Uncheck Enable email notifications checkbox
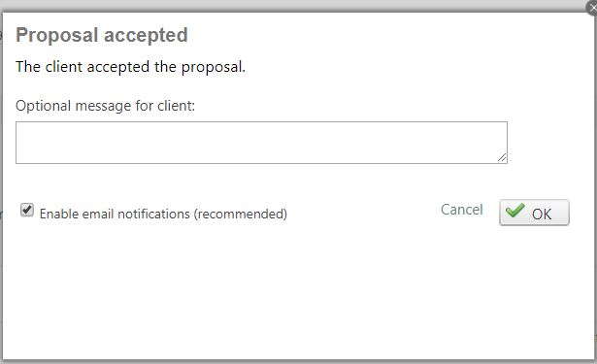 pyautogui.click(x=26, y=210)
